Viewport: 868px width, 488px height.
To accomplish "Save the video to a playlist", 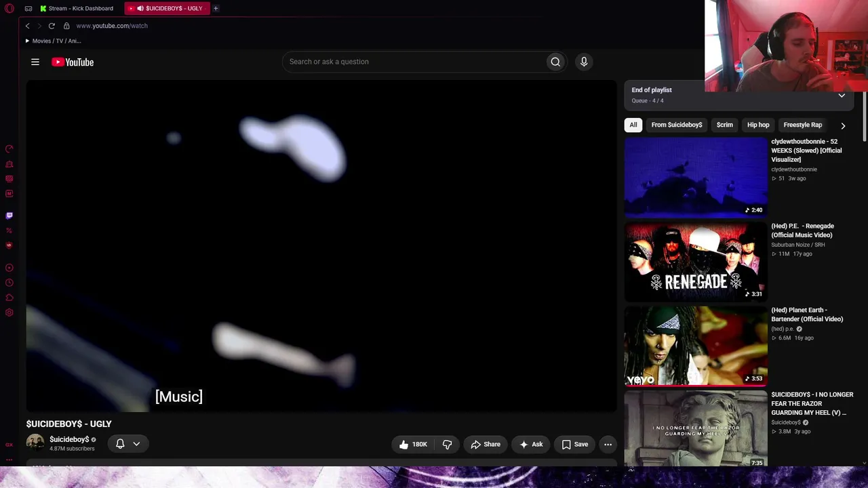I will click(575, 445).
